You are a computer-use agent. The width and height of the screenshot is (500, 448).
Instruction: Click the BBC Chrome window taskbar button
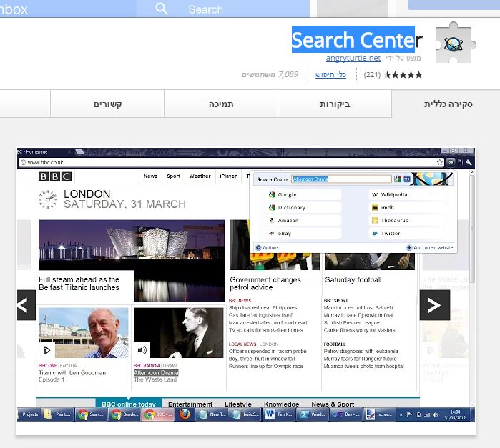pos(157,414)
